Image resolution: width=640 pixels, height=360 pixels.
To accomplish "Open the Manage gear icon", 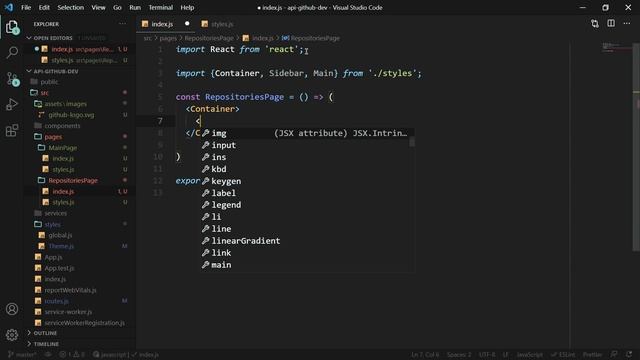I will point(12,335).
